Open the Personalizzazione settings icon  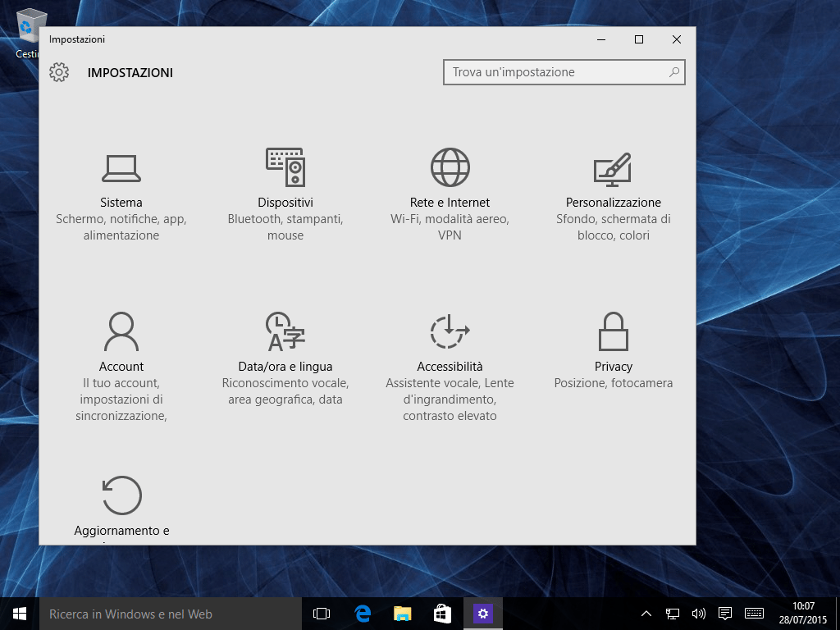pos(613,168)
